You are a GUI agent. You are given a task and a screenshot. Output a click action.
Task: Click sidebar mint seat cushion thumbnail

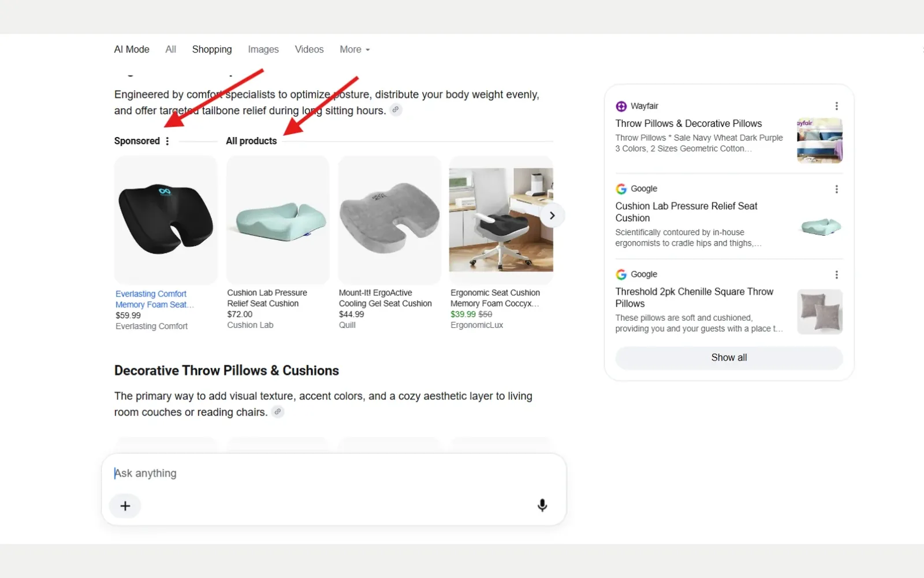click(819, 226)
